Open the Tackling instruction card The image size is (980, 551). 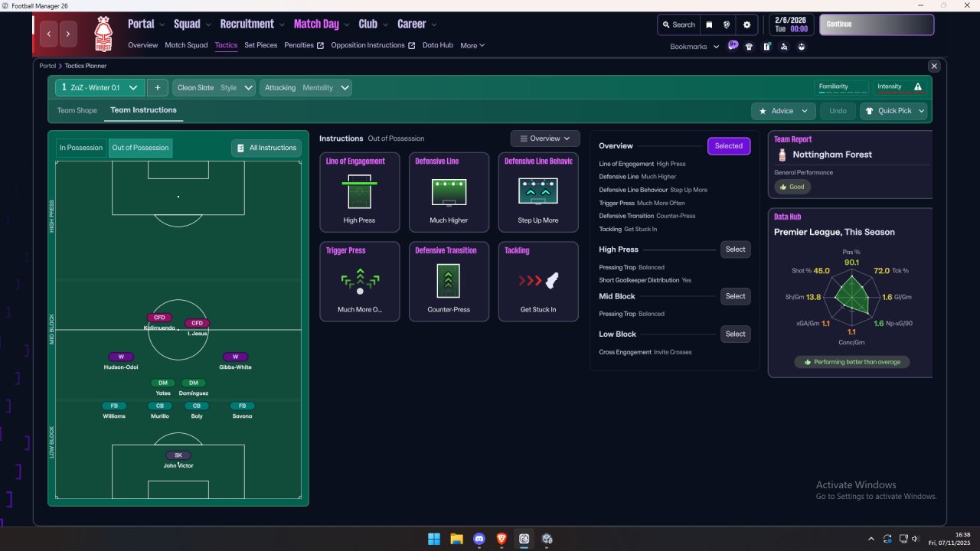tap(538, 282)
